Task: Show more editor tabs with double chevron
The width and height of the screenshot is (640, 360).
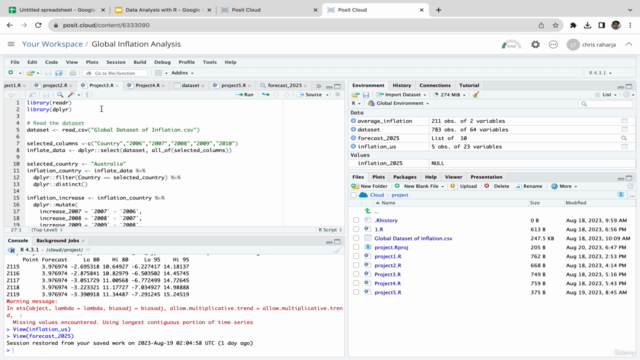Action: [x=318, y=86]
